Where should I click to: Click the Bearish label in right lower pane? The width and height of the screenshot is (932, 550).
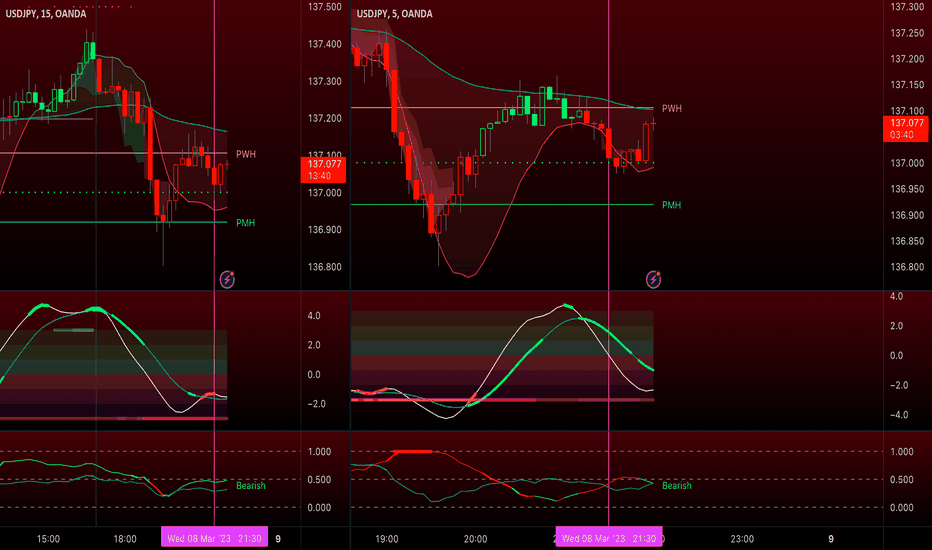(676, 485)
